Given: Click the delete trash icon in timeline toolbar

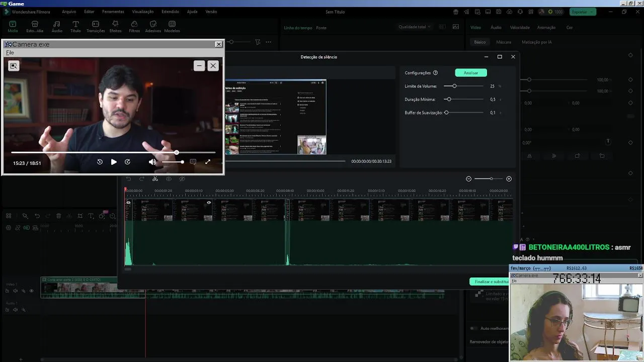Looking at the screenshot, I should pos(58,216).
